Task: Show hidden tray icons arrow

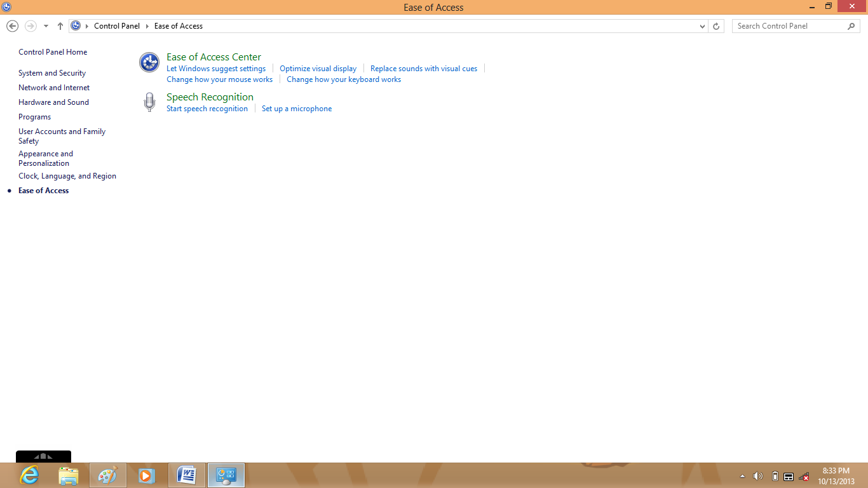Action: [x=742, y=476]
